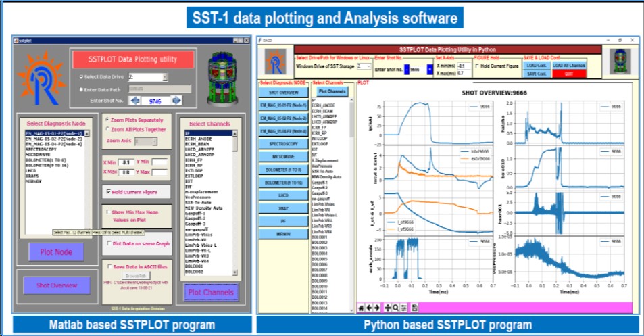Click the right arrow beside shot number 9745
Screen dimensions: 644x336
(x=176, y=100)
